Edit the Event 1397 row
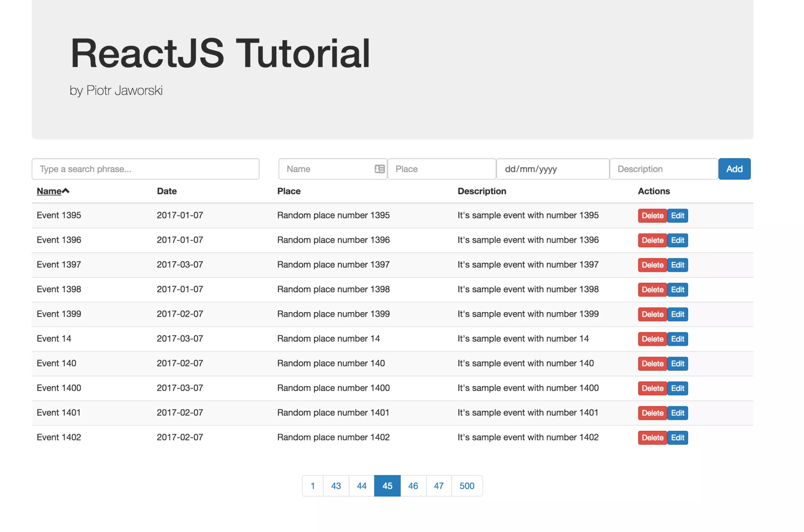804x532 pixels. (678, 265)
